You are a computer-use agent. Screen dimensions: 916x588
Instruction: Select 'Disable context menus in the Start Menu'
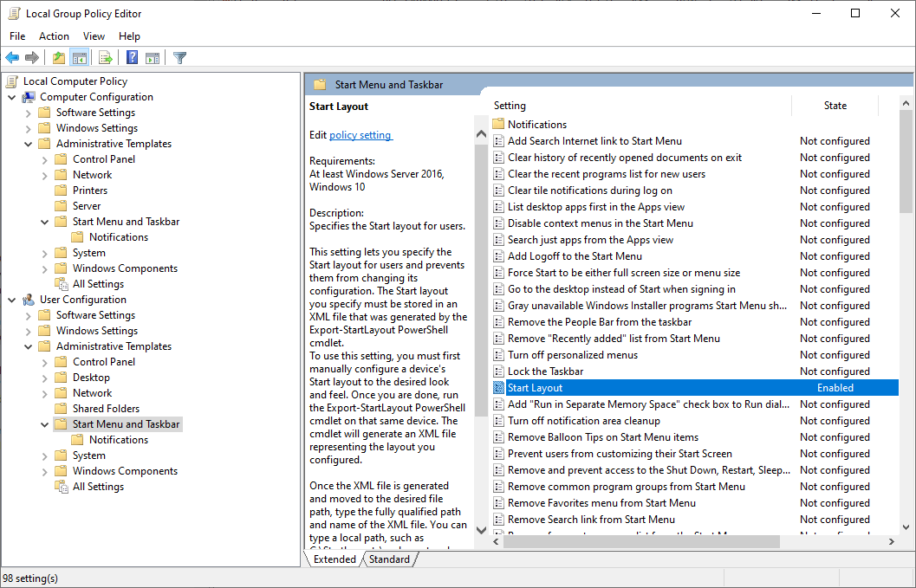(x=601, y=223)
